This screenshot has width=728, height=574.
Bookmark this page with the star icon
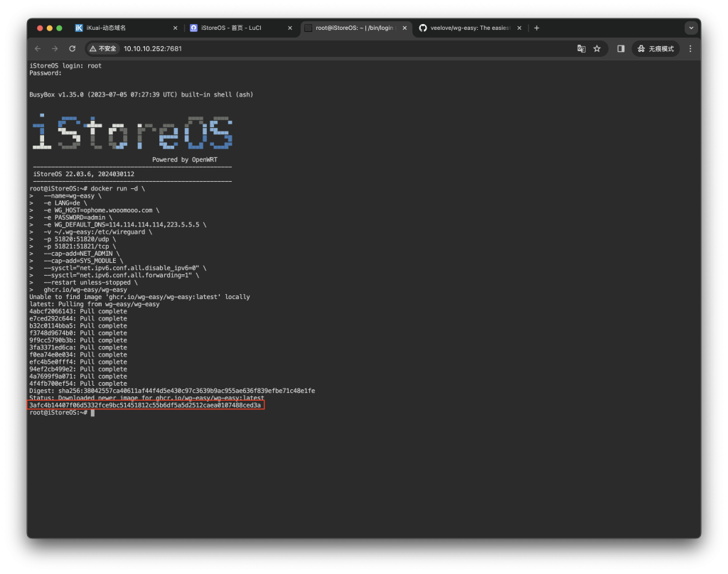click(597, 49)
